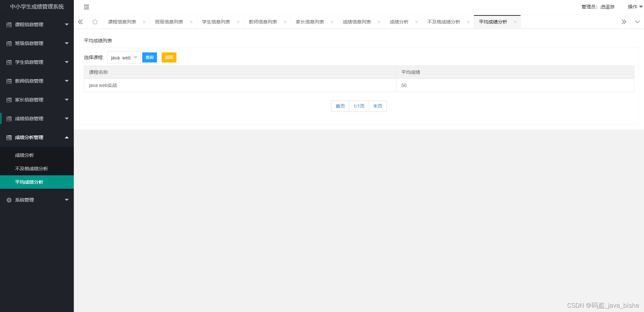The width and height of the screenshot is (644, 312).
Task: Open the 操作 dropdown menu
Action: click(635, 7)
